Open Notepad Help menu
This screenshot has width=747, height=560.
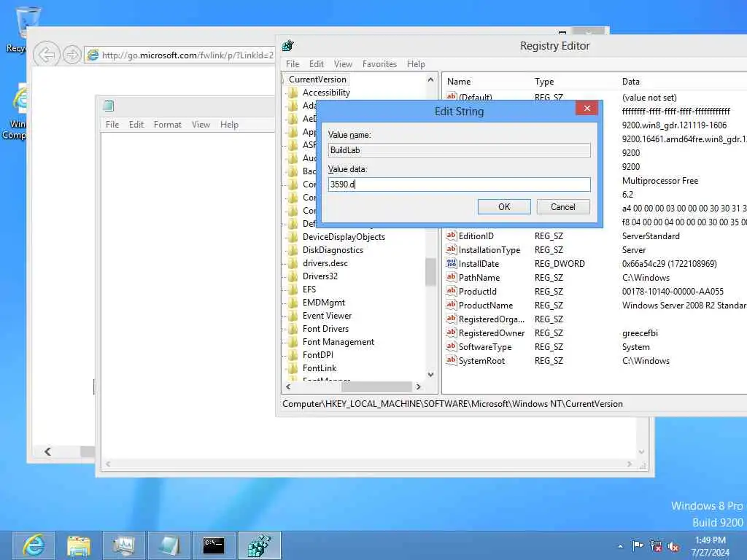[229, 124]
